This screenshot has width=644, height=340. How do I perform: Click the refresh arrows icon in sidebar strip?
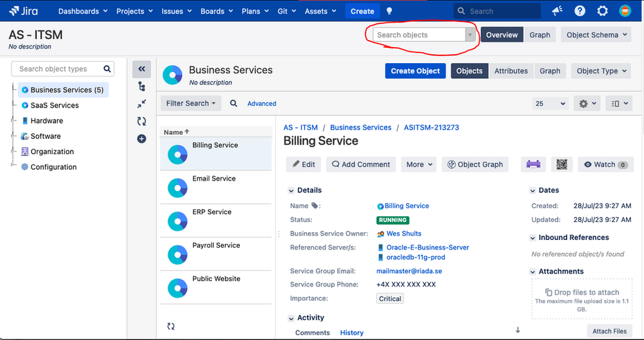click(142, 121)
